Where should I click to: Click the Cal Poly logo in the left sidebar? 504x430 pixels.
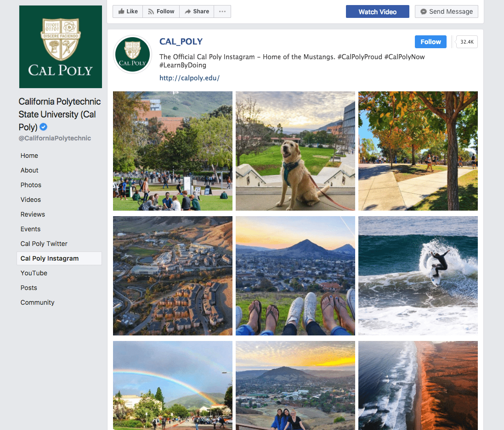60,46
